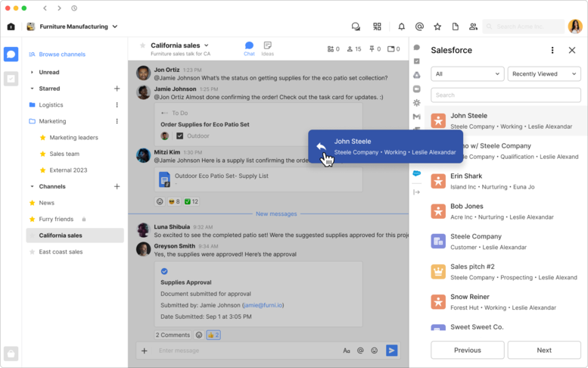This screenshot has height=368, width=588.
Task: Add new item to Starred section
Action: [x=117, y=89]
